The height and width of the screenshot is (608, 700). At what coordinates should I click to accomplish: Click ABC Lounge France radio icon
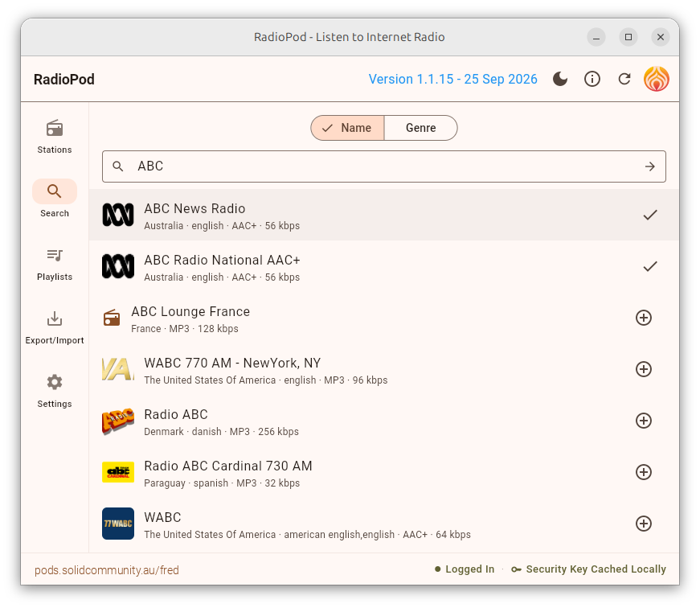click(x=112, y=318)
